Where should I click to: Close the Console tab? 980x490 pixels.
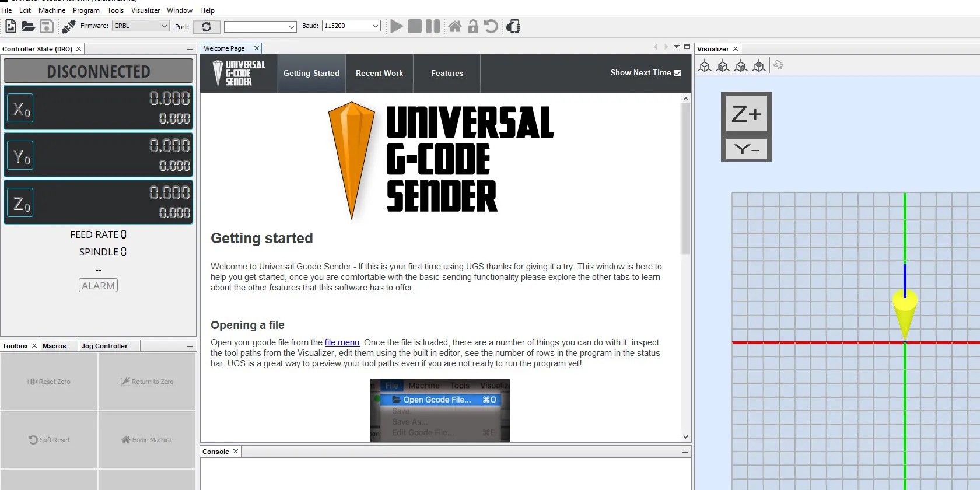tap(236, 452)
